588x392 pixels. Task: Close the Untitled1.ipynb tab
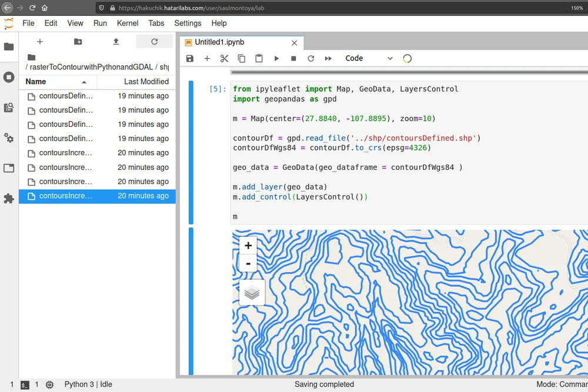click(295, 43)
